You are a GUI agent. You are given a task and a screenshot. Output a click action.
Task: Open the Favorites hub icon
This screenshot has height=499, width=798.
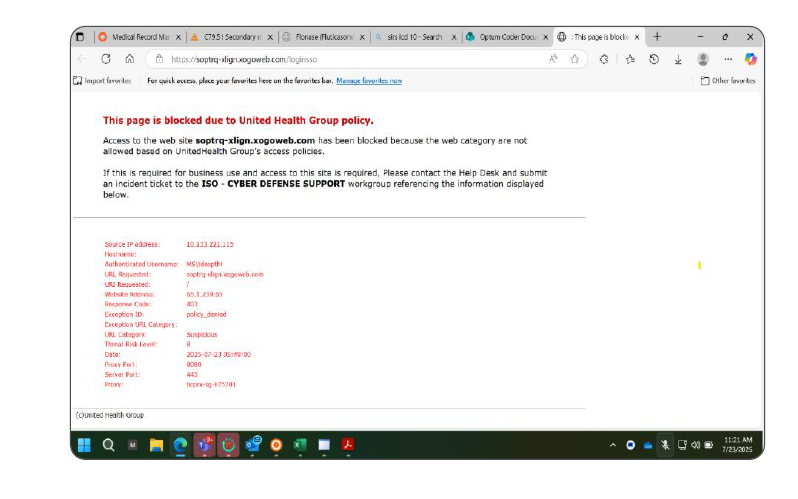pos(630,59)
